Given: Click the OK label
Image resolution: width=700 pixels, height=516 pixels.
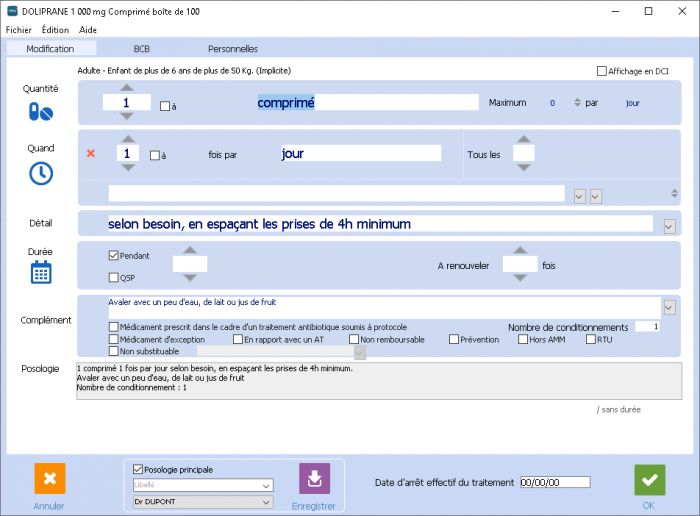Looking at the screenshot, I should click(x=649, y=506).
